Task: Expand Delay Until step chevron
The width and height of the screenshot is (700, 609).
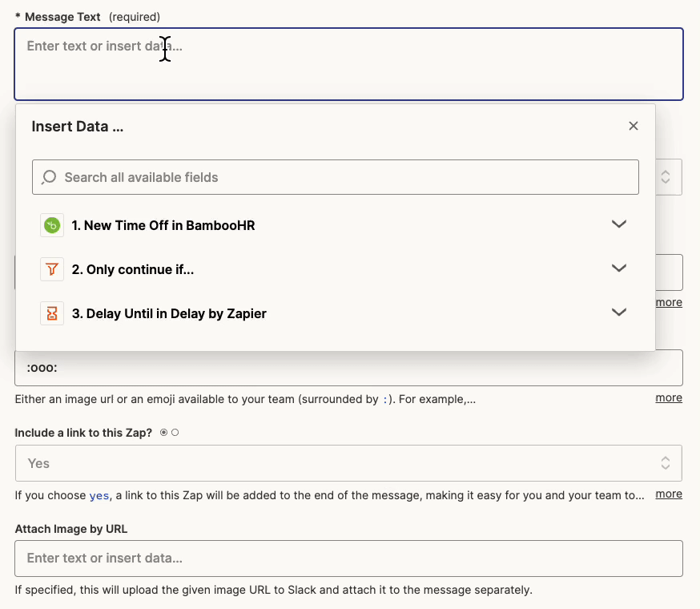Action: tap(618, 313)
